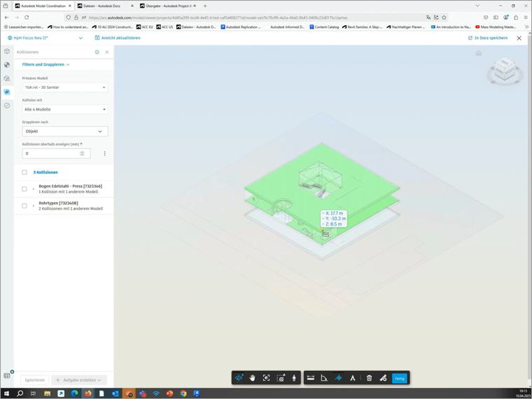
Task: Open the views sphere icon in sidebar
Action: (7, 65)
